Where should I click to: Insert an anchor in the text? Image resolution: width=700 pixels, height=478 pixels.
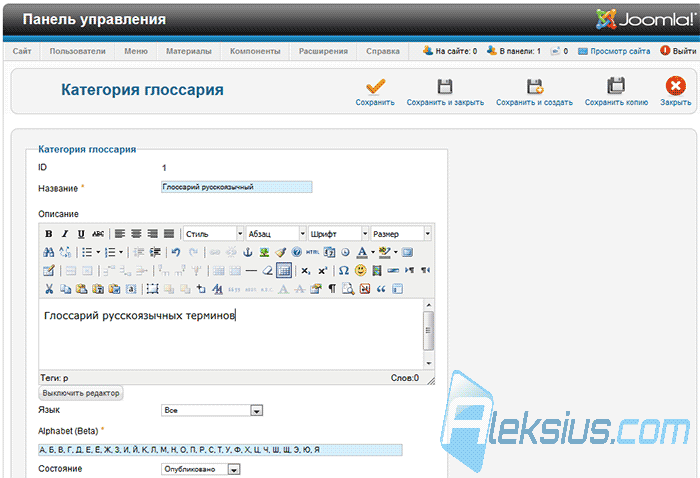(248, 252)
